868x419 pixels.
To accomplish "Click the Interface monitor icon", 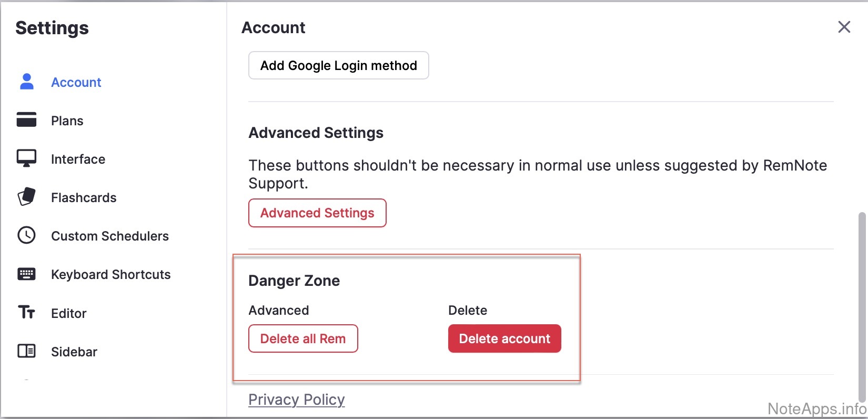I will (27, 158).
